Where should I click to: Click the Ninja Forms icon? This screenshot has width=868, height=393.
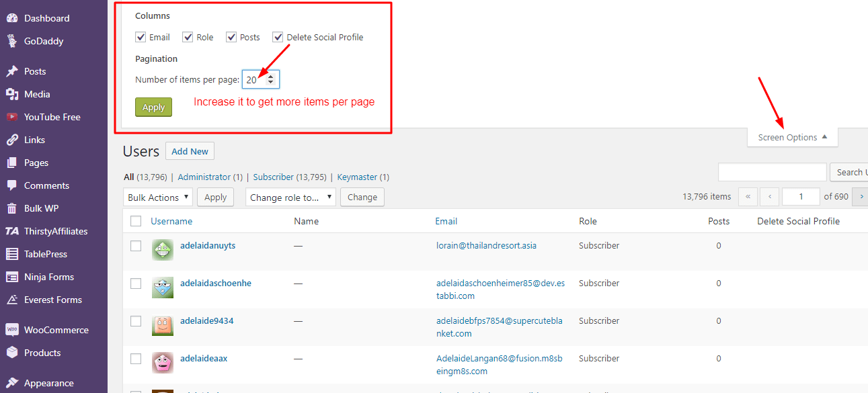12,277
